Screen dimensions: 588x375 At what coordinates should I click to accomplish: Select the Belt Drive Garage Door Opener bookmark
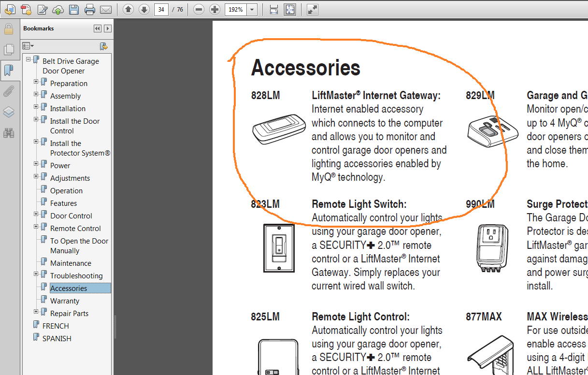point(71,66)
